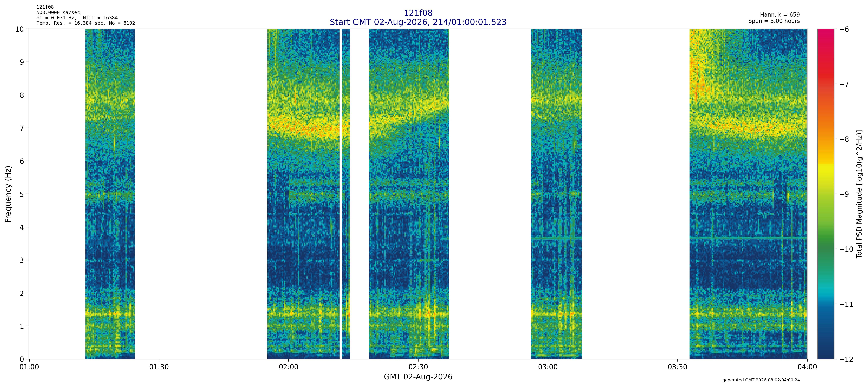Pick the "02:30" time tick label

click(418, 367)
